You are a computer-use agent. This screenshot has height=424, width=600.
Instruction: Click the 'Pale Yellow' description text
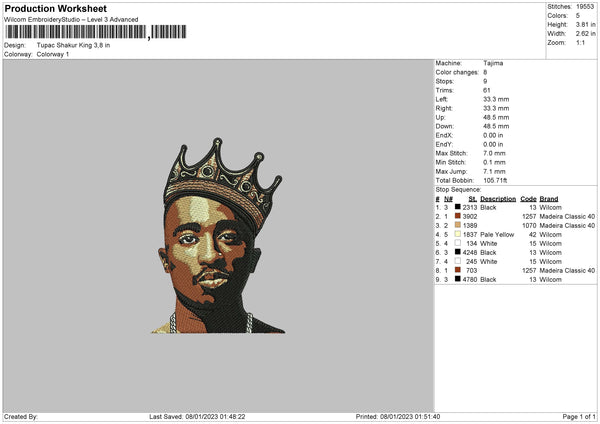tap(497, 235)
